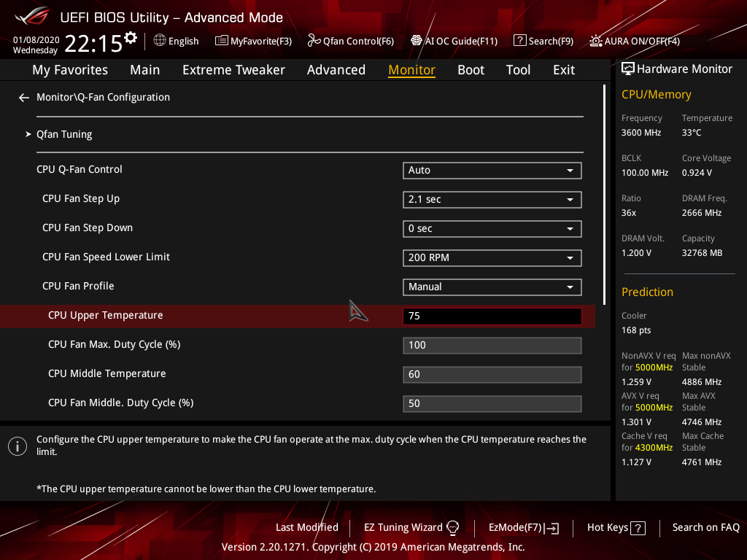Select the CPU Q-Fan Control label
This screenshot has width=747, height=560.
79,169
